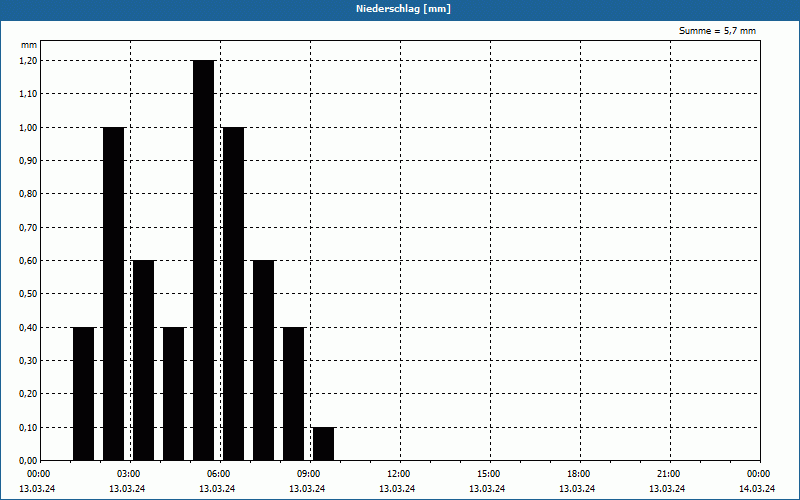Select the 1,10 y-axis label
Screen dimensions: 800x500
[x=29, y=94]
